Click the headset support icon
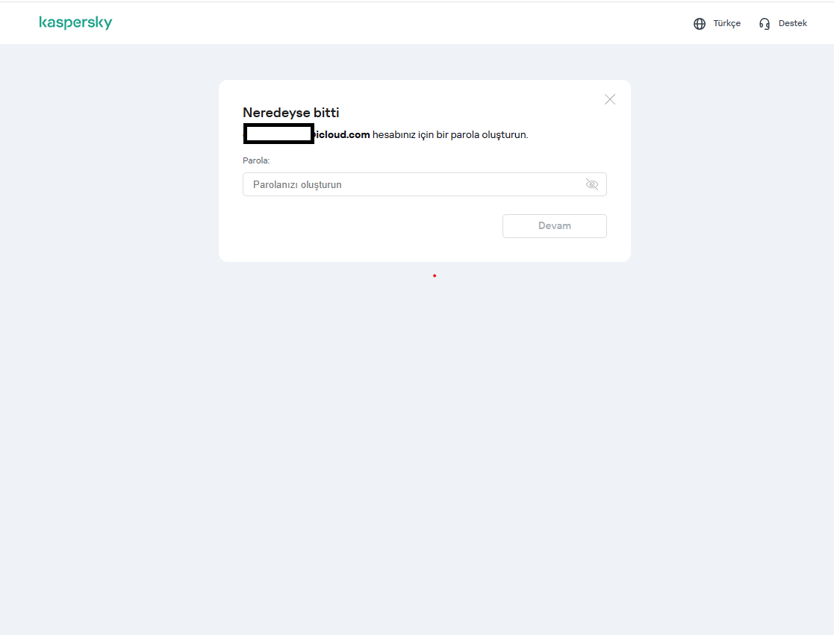 [765, 24]
